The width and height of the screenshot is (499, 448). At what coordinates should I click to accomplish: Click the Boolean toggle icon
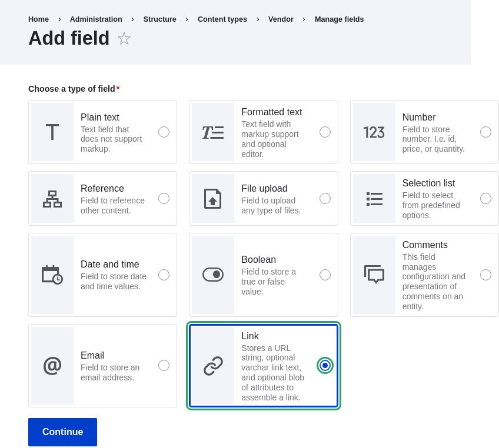click(213, 275)
